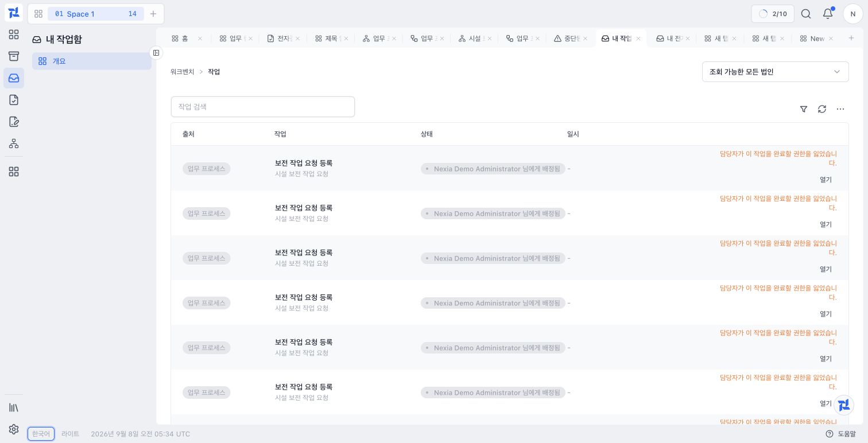The image size is (868, 443).
Task: Open the settings gear in sidebar
Action: (x=14, y=429)
